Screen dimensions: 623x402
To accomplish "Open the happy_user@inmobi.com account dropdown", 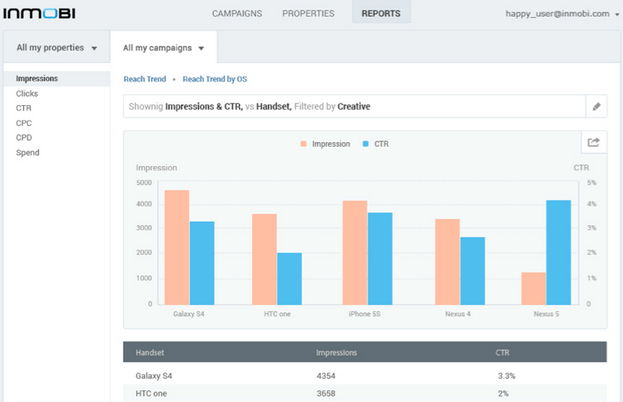I will (562, 14).
